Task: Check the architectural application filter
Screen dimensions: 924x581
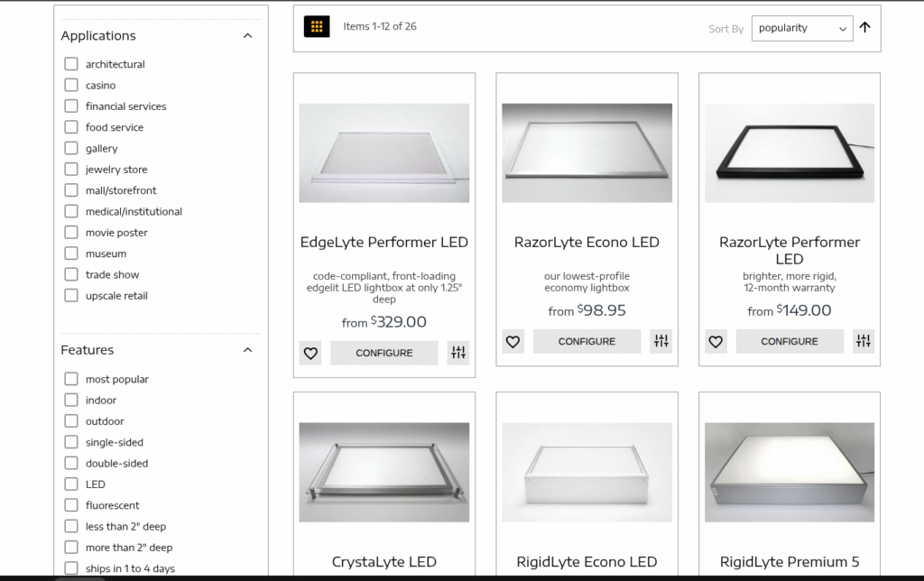Action: 71,64
